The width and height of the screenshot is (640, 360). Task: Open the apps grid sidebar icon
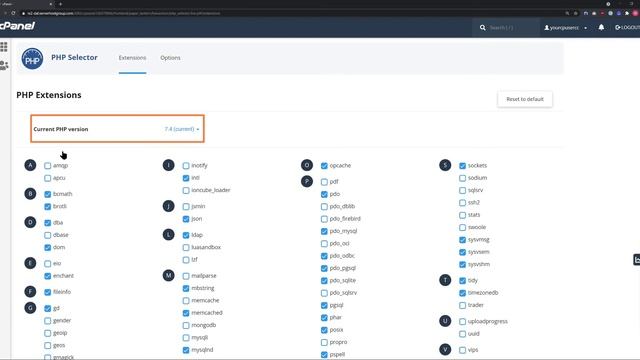pos(4,47)
